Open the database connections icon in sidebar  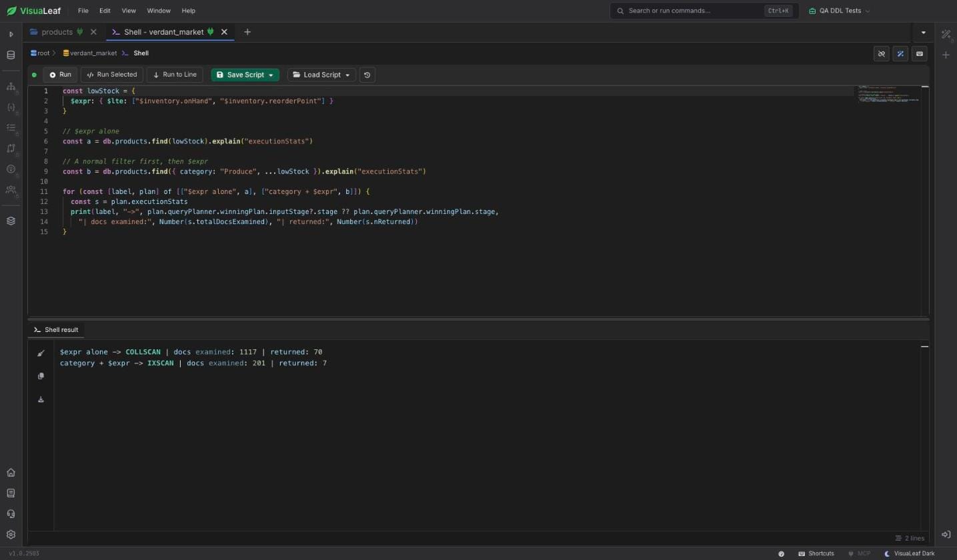(x=11, y=55)
